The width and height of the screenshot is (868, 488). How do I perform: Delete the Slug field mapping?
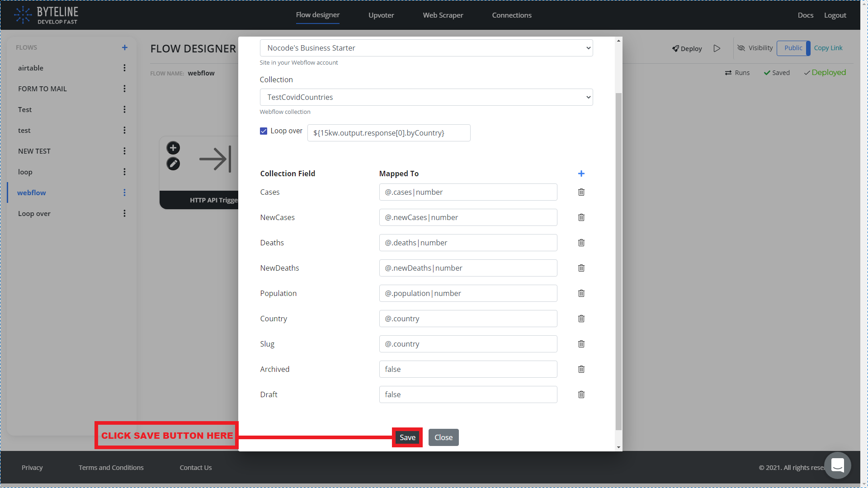tap(581, 344)
